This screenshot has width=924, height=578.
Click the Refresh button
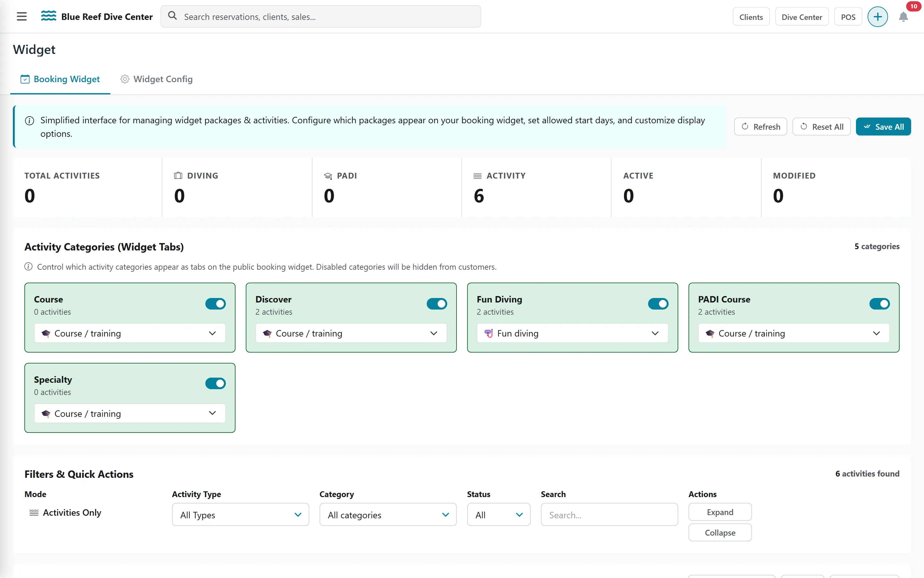(x=761, y=127)
